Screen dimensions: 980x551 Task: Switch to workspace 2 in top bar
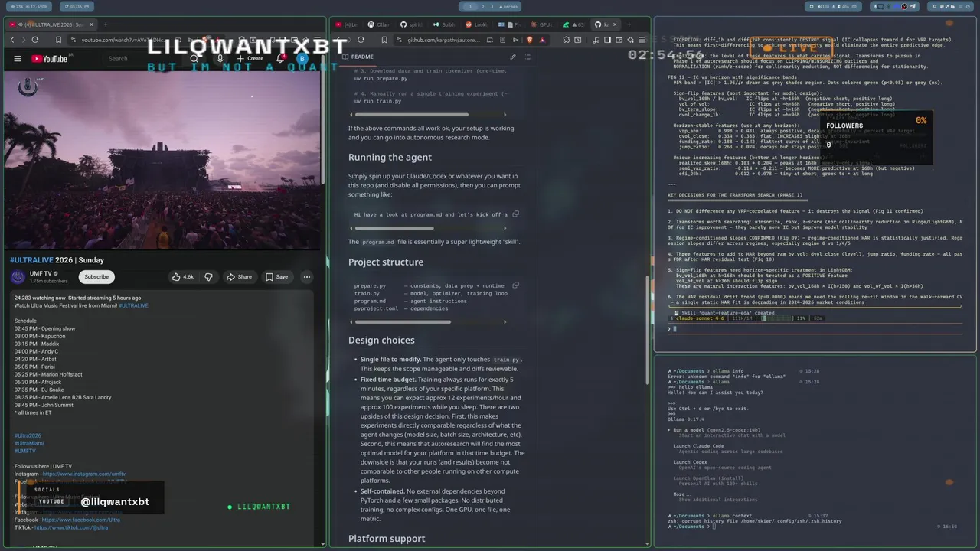click(x=482, y=6)
